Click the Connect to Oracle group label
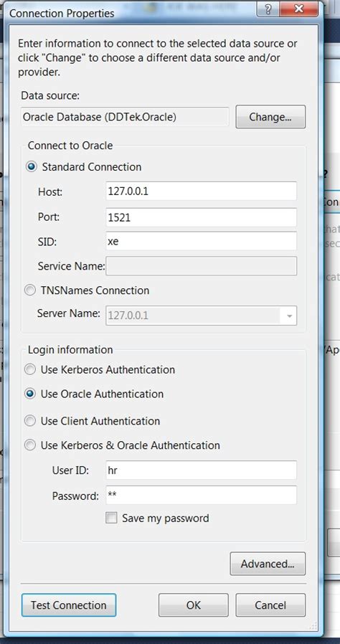The height and width of the screenshot is (644, 340). click(70, 145)
